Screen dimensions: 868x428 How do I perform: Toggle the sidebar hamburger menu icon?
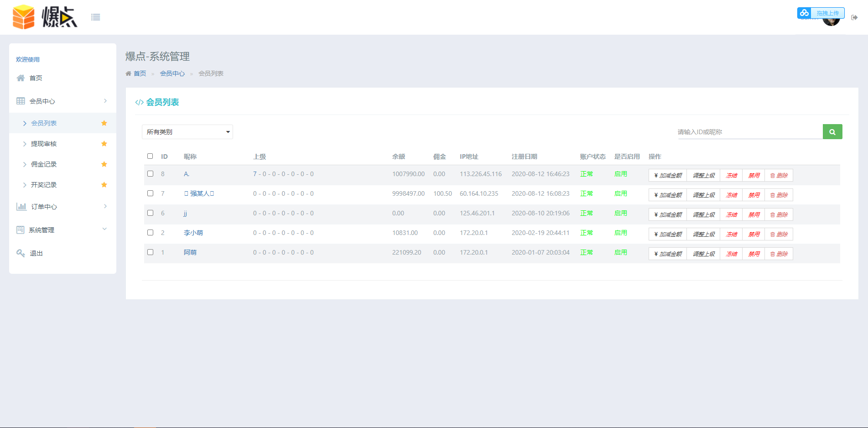click(x=95, y=17)
